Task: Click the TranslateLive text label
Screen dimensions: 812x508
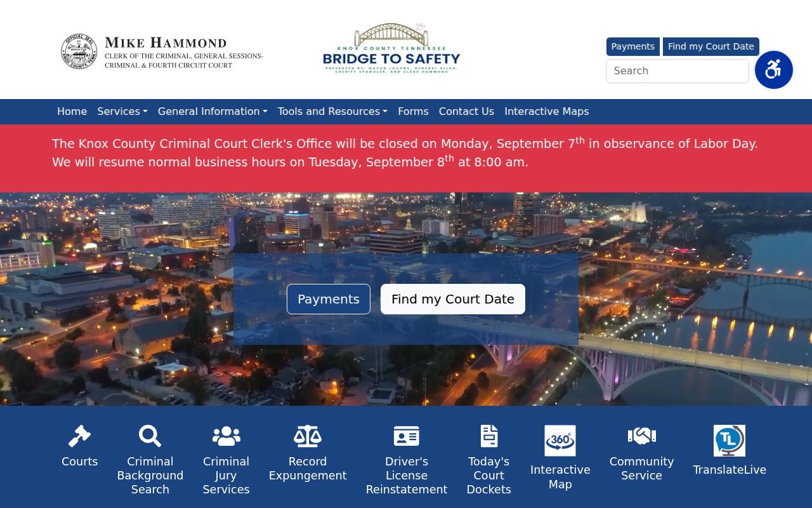Action: 730,470
